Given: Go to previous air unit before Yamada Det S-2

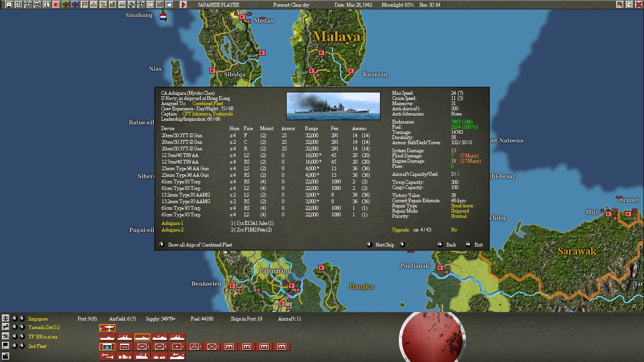Looking at the screenshot, I should tap(15, 327).
